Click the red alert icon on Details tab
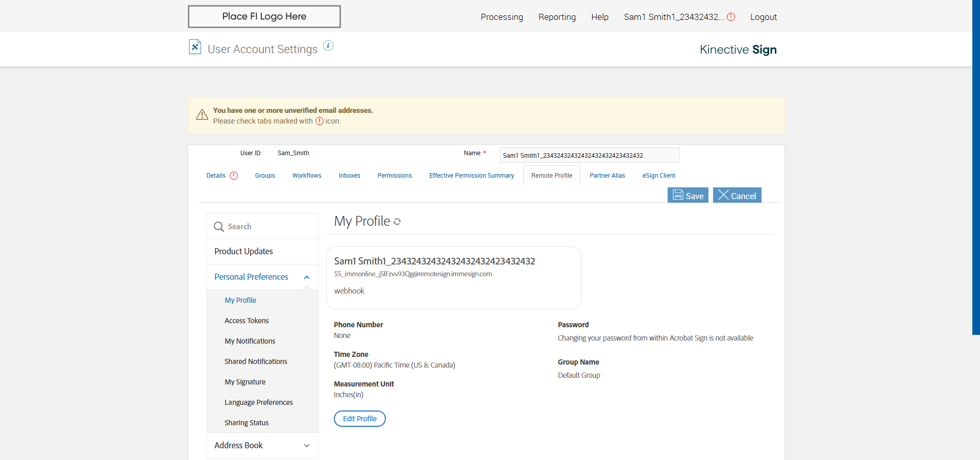980x460 pixels. (234, 176)
